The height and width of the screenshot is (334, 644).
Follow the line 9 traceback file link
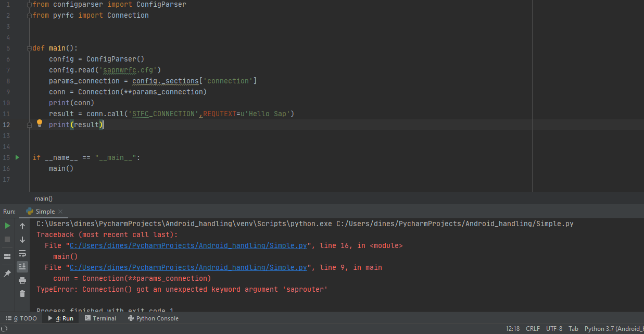point(187,267)
